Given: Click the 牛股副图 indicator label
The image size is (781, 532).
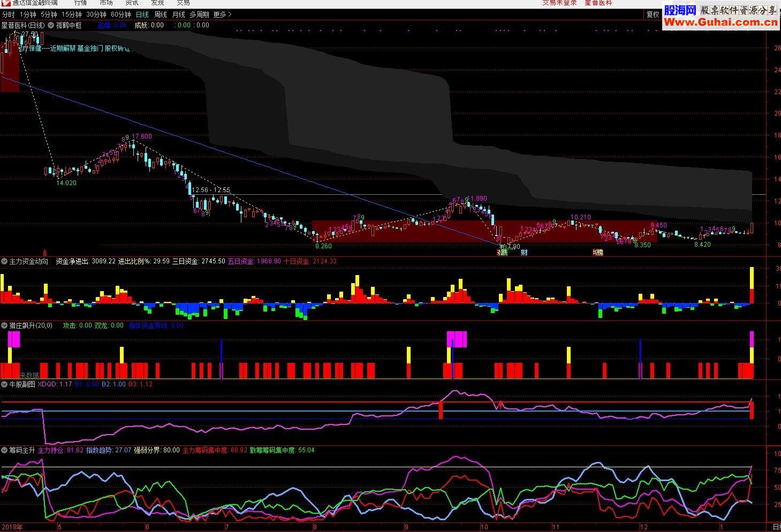Looking at the screenshot, I should point(22,384).
